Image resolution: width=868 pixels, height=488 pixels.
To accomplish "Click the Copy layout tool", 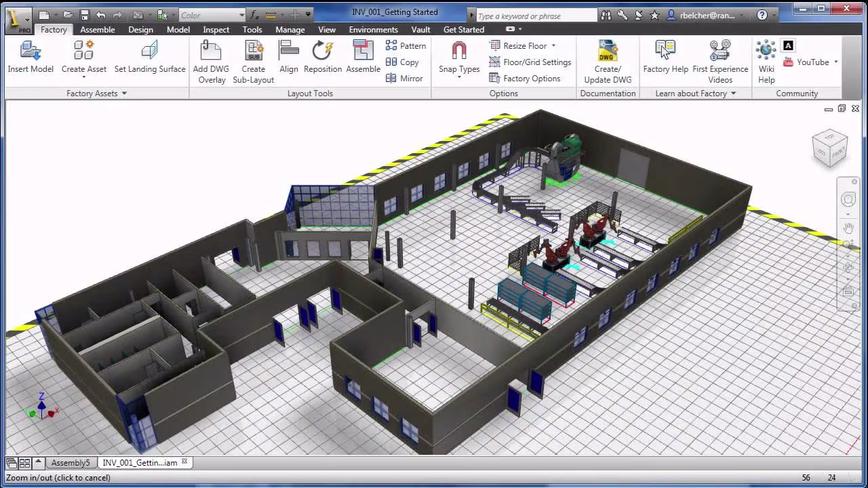I will coord(402,62).
